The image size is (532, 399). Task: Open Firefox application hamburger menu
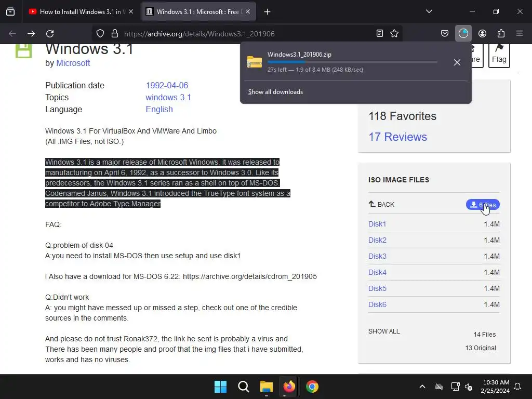[520, 34]
